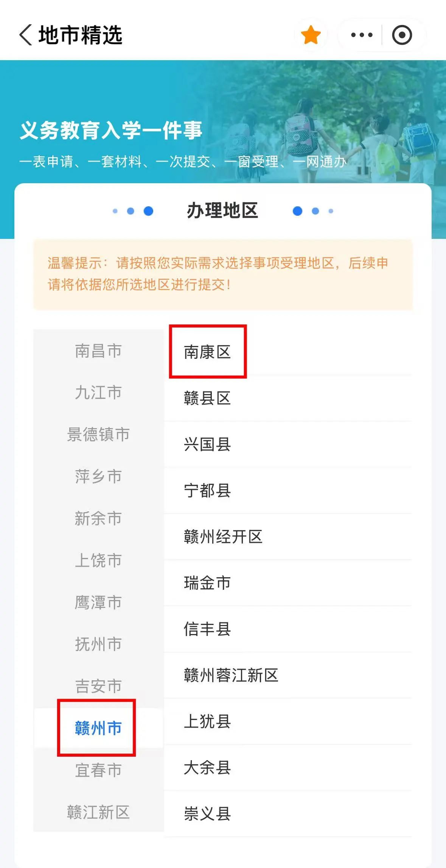Tap the circular close mini-program icon
Screen dimensions: 446x868
point(402,35)
